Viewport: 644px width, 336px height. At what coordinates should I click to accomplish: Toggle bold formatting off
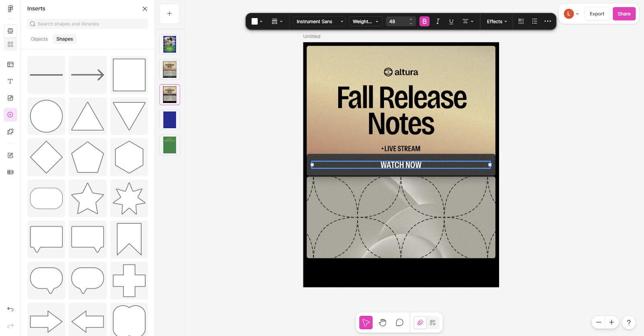[424, 21]
